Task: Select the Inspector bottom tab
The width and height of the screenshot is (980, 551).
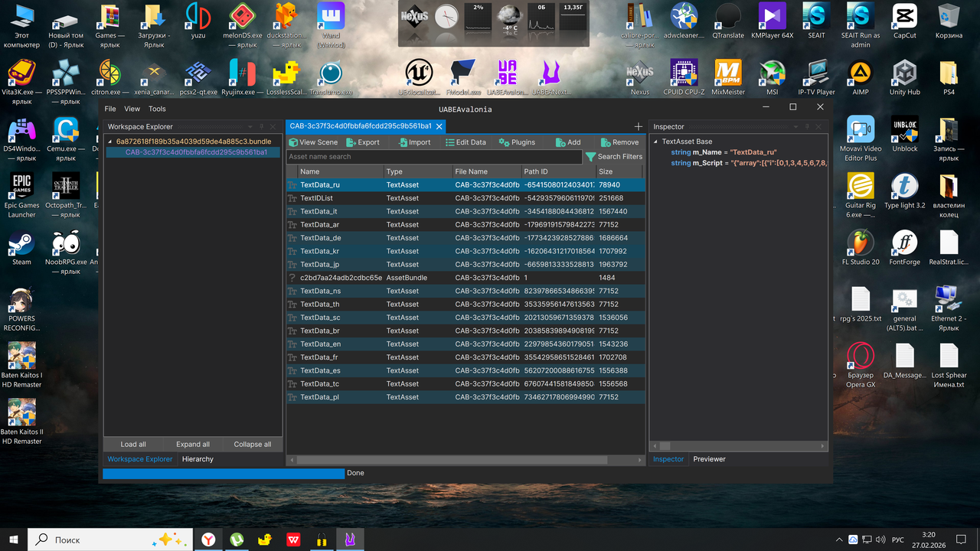Action: pos(668,459)
